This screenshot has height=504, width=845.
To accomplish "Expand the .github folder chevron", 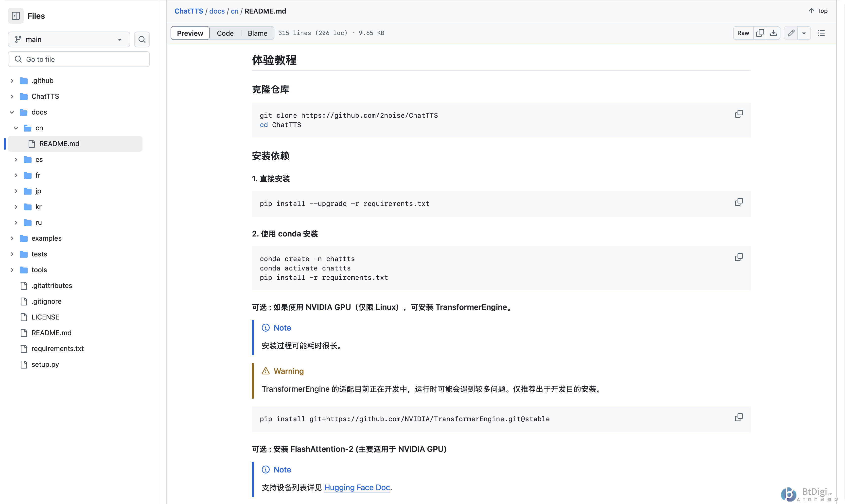I will (12, 81).
